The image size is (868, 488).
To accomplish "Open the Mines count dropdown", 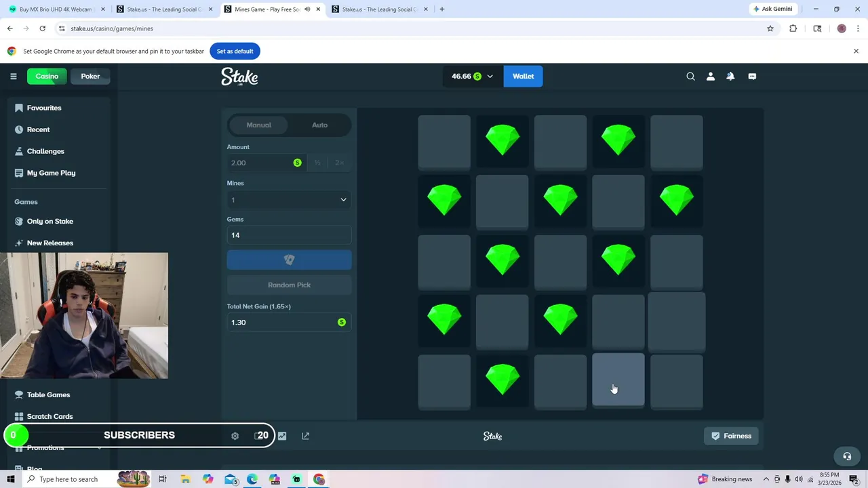I will point(289,200).
